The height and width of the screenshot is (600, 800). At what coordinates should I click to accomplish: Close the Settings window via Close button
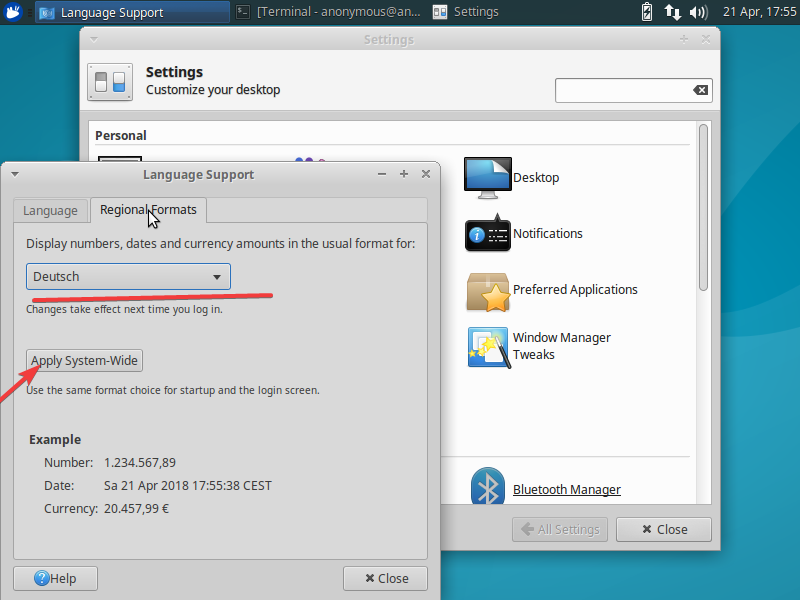point(664,529)
